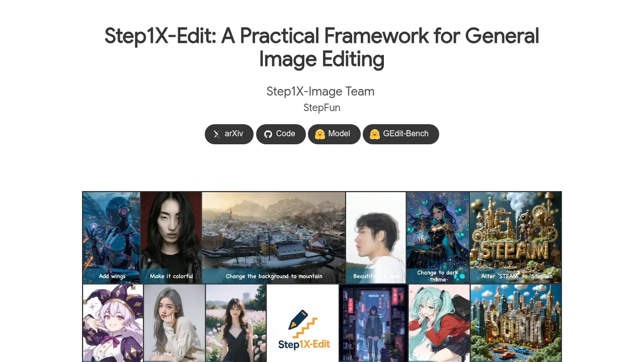Select the 'Add wings' robot image
644x362 pixels.
(x=112, y=238)
